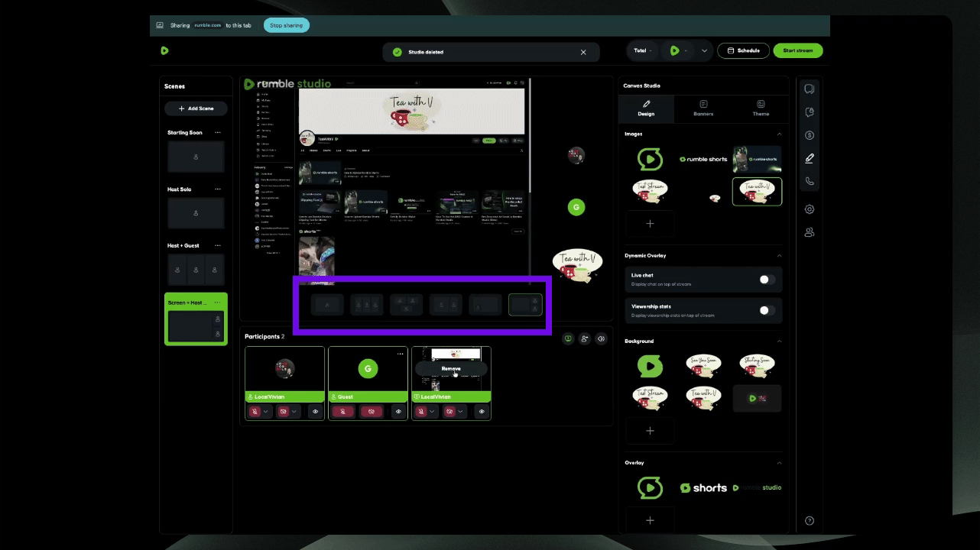The image size is (980, 550).
Task: Select the two-over-one layout icon
Action: pos(406,305)
